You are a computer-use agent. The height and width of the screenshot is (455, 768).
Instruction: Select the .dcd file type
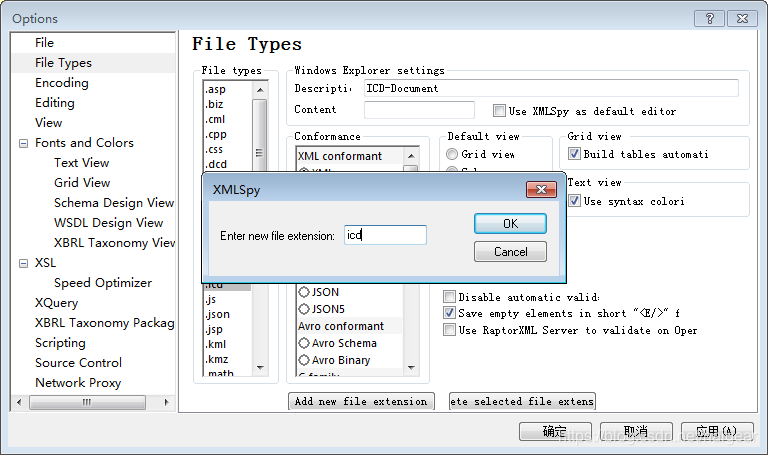[x=216, y=165]
